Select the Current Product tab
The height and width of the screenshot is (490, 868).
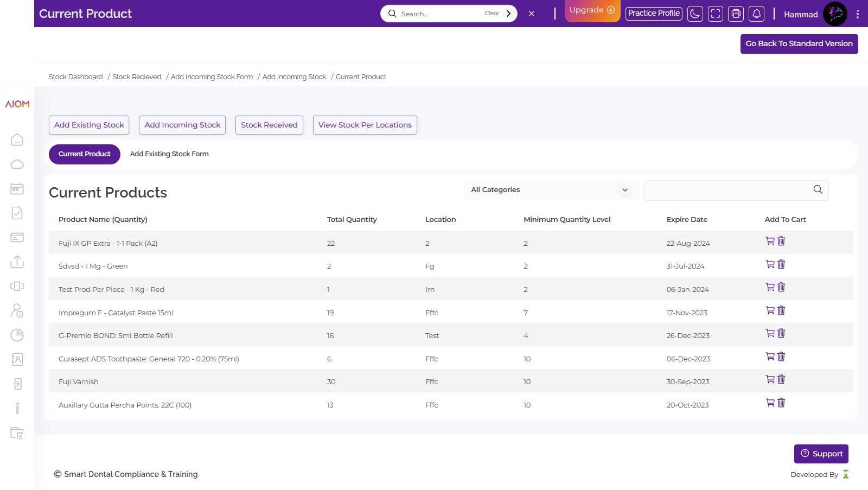pyautogui.click(x=85, y=154)
